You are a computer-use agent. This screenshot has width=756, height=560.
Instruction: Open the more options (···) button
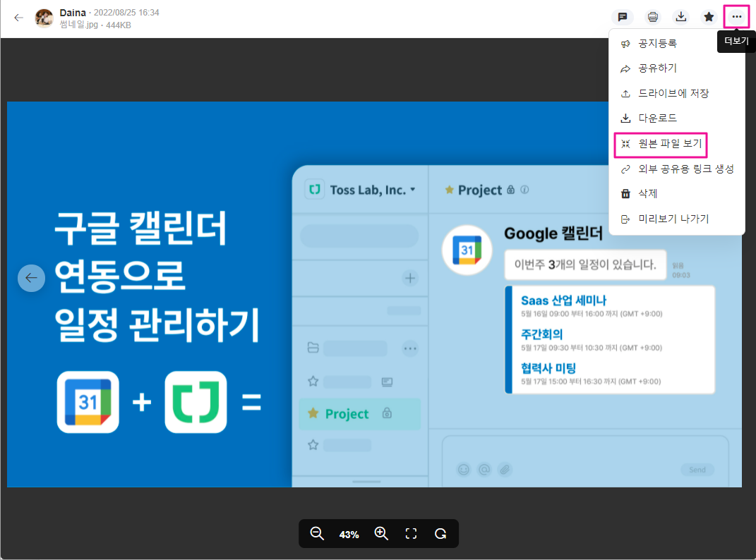pos(736,17)
